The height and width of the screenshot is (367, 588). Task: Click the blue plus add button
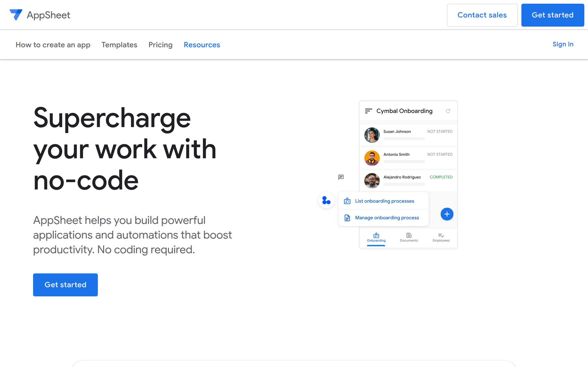pyautogui.click(x=447, y=214)
